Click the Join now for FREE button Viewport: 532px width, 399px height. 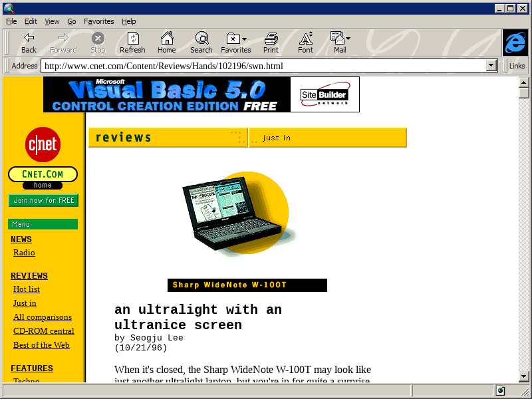pyautogui.click(x=43, y=200)
